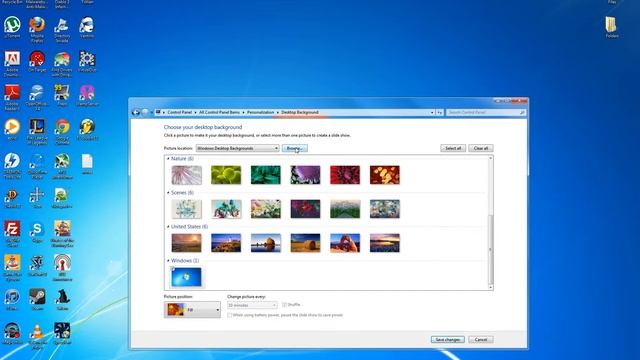
Task: Open the Picture location dropdown
Action: pyautogui.click(x=238, y=148)
